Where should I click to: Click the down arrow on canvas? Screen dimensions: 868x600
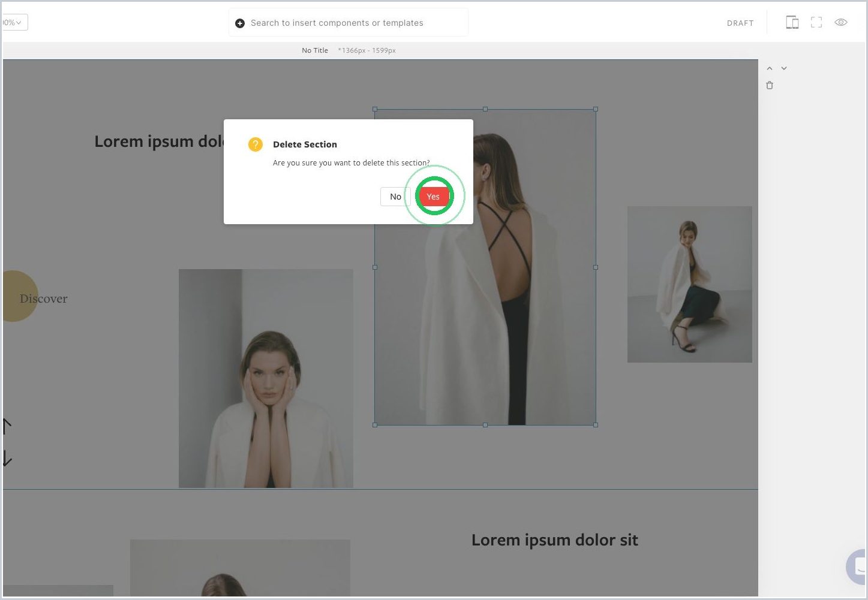pyautogui.click(x=7, y=459)
